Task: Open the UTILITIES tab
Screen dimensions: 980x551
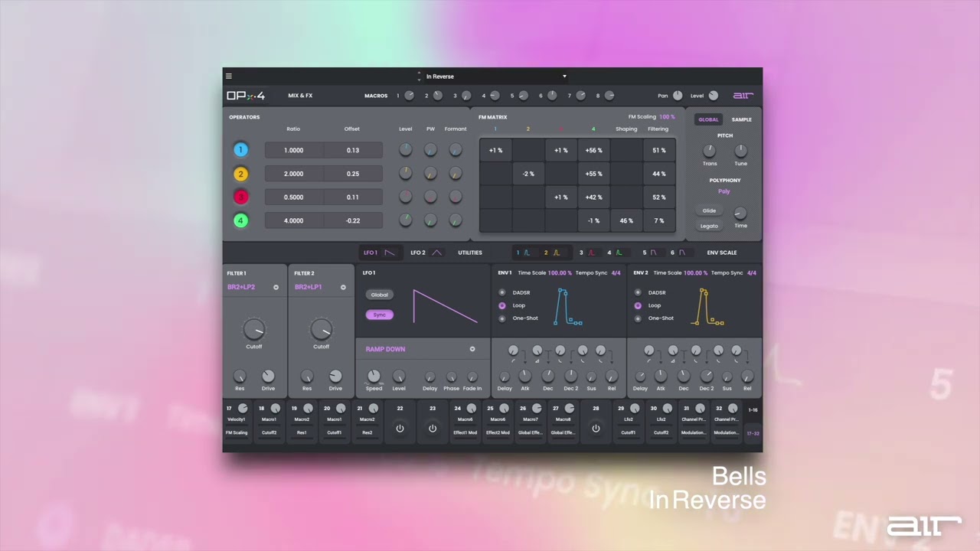Action: click(x=470, y=253)
